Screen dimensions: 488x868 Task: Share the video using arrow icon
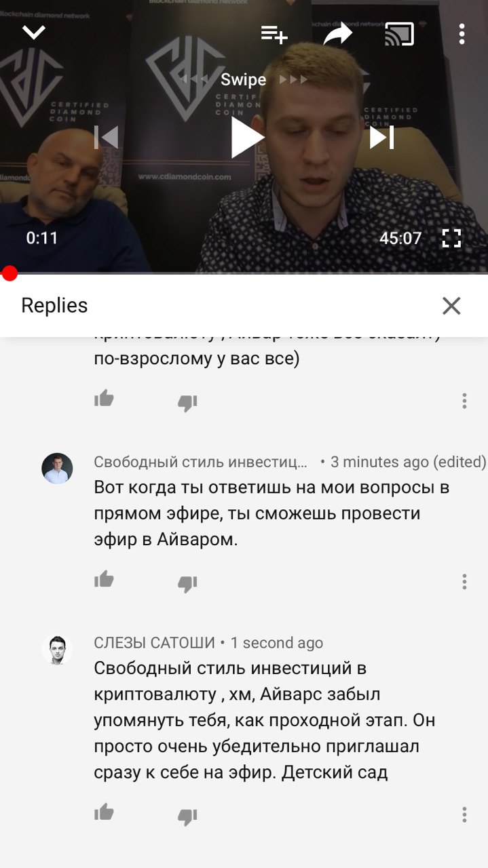(337, 33)
